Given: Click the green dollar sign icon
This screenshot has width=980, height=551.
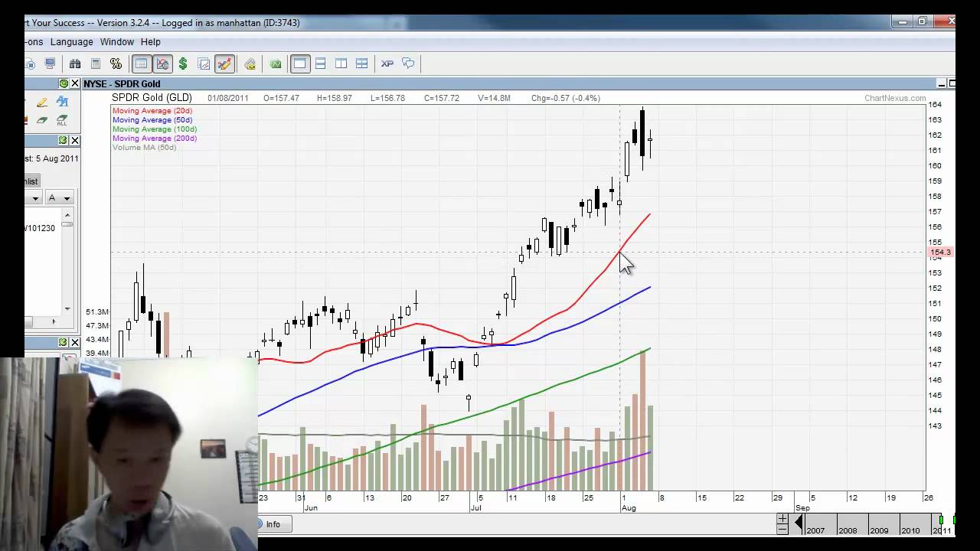Looking at the screenshot, I should [x=183, y=64].
